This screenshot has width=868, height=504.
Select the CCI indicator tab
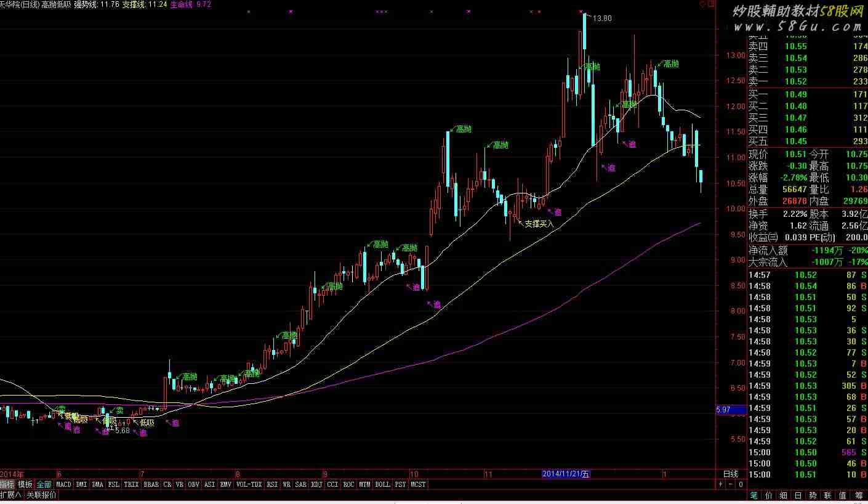pos(333,484)
